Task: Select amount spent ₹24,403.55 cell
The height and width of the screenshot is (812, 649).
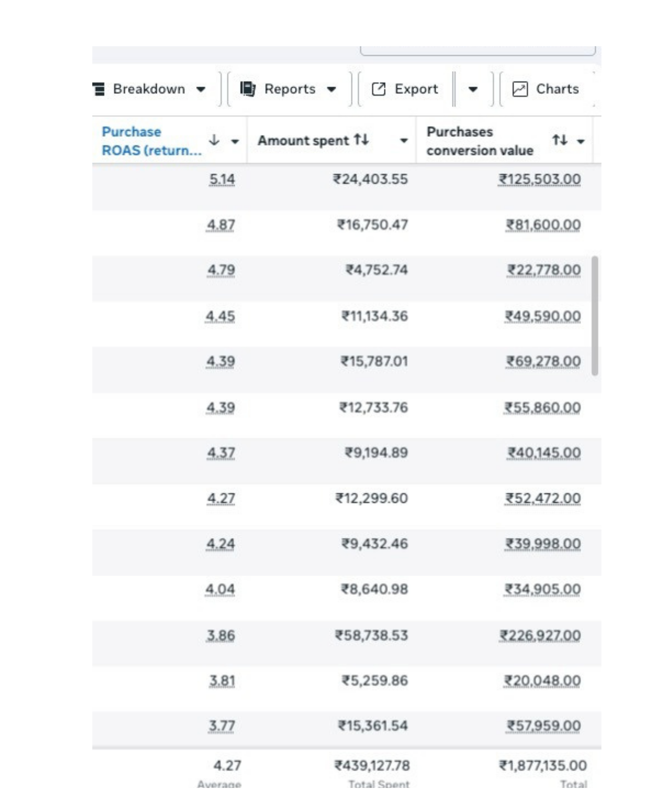Action: 371,179
